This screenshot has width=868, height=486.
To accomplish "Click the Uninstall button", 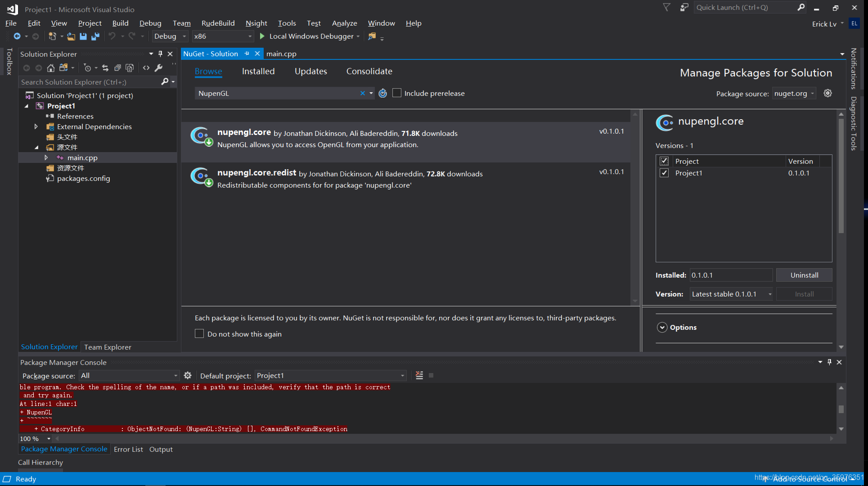I will click(804, 275).
